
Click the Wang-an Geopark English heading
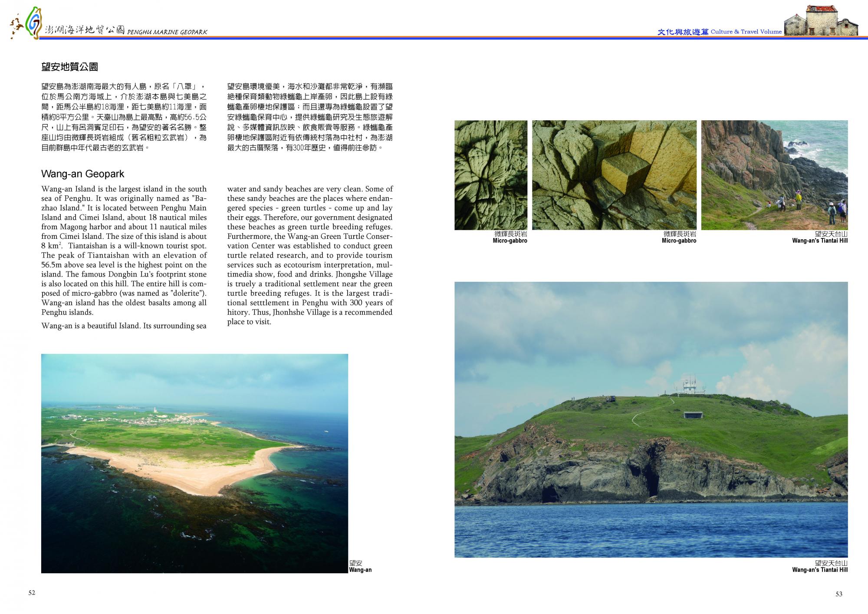[82, 174]
